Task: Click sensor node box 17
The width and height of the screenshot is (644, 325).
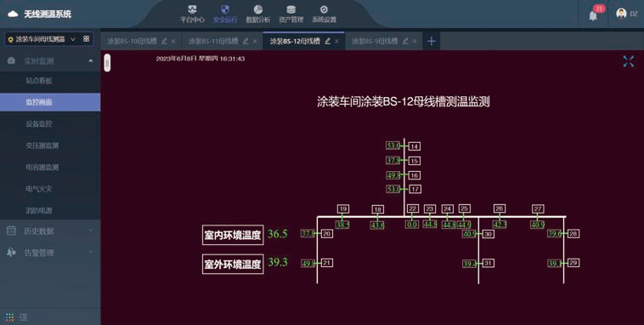Action: coord(415,189)
